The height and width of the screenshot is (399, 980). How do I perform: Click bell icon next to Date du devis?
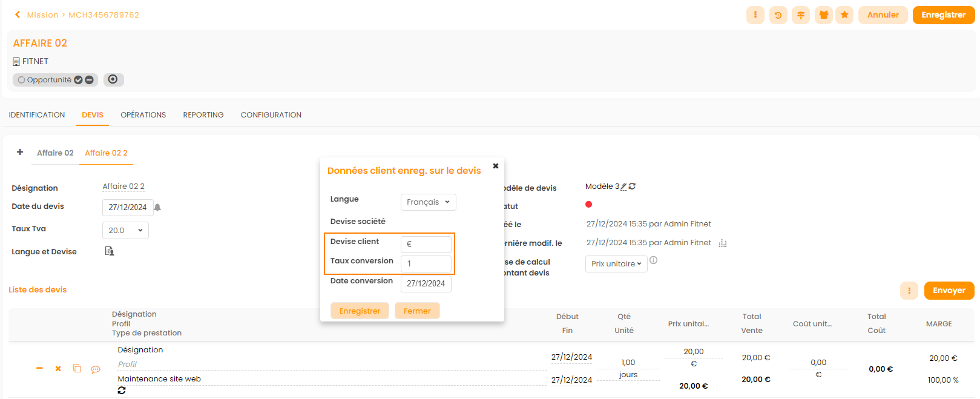pyautogui.click(x=157, y=207)
